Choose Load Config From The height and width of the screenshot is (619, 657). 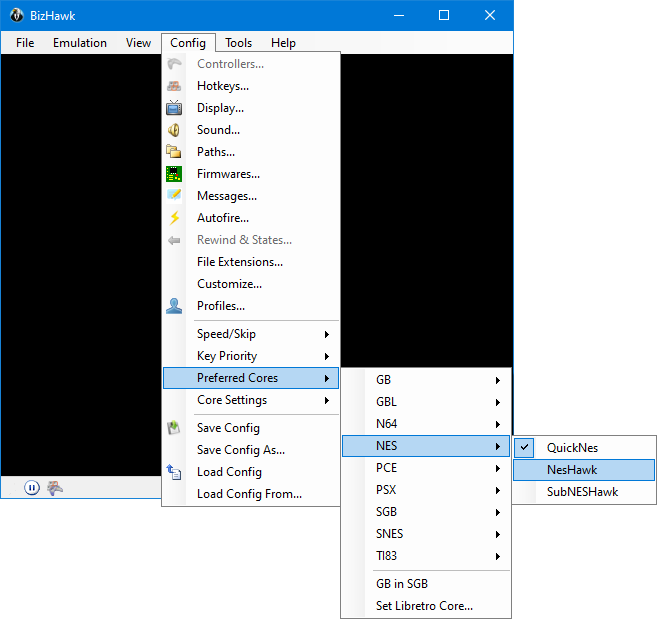(x=251, y=494)
